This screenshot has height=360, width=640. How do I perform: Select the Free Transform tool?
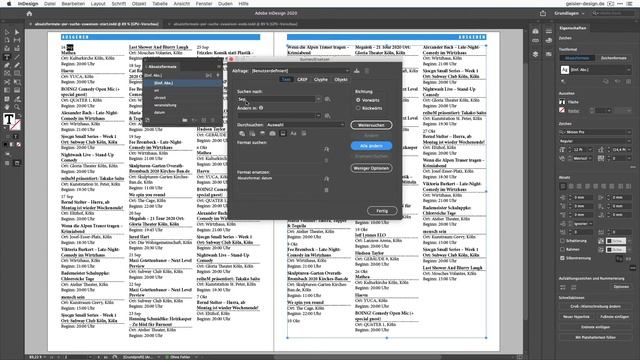click(x=17, y=82)
